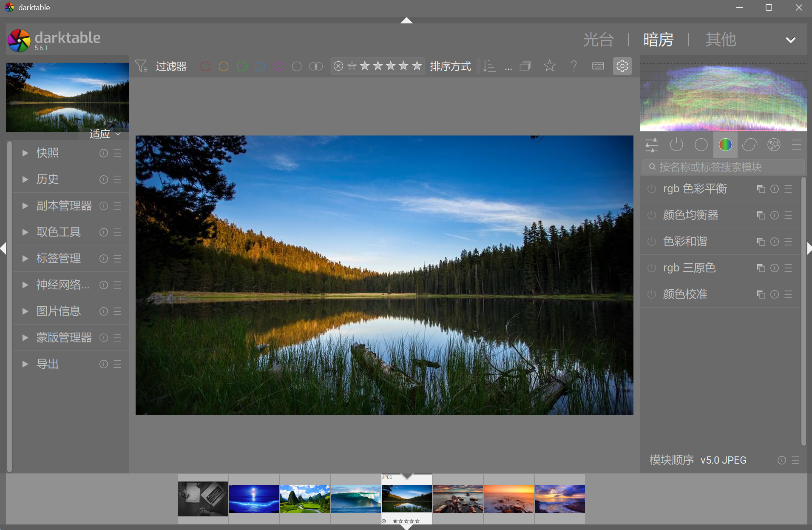Open the 适应 zoom dropdown
This screenshot has width=812, height=530.
click(x=105, y=134)
